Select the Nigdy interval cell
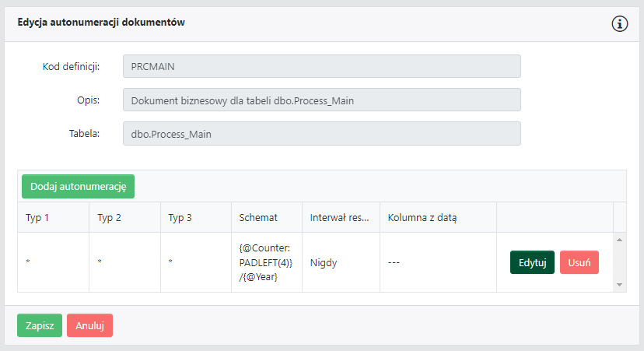The image size is (644, 351). 324,262
